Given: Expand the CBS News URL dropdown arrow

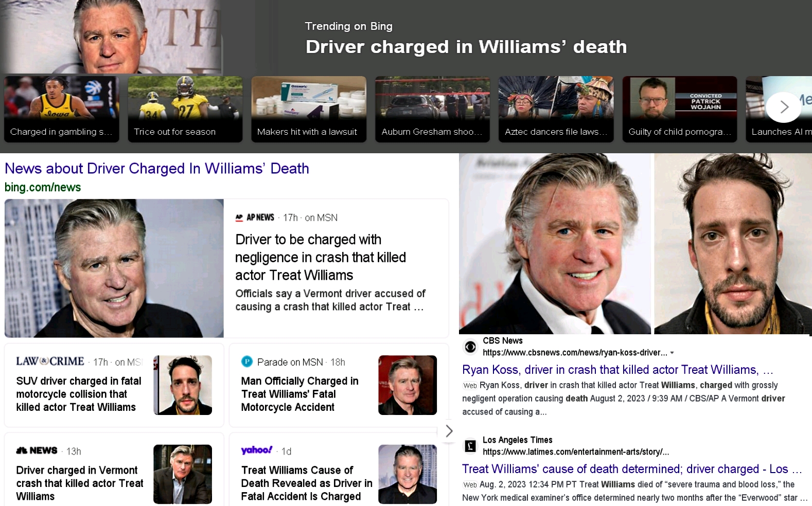Looking at the screenshot, I should click(x=672, y=353).
